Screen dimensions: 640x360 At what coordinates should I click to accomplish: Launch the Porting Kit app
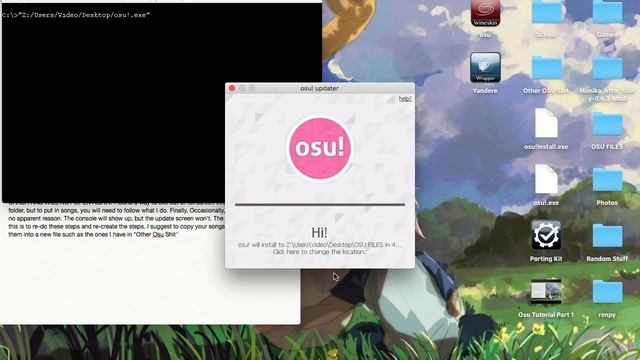tap(546, 235)
